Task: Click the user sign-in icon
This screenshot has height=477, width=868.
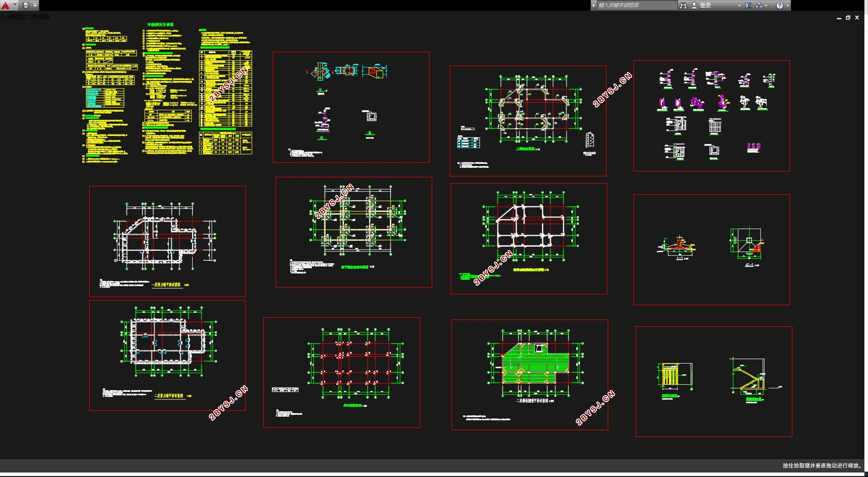Action: [694, 5]
